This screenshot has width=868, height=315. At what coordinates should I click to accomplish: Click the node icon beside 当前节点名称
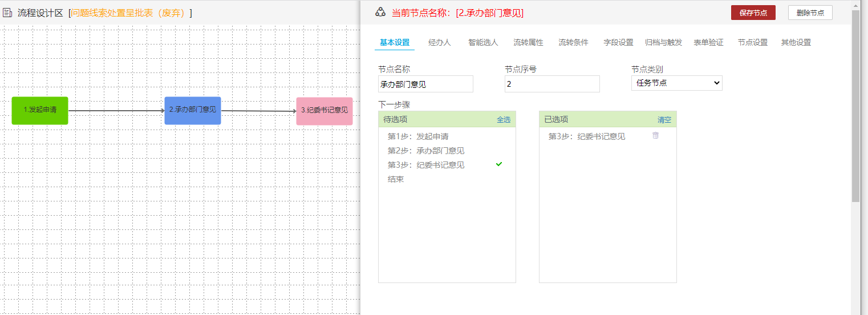(x=380, y=13)
